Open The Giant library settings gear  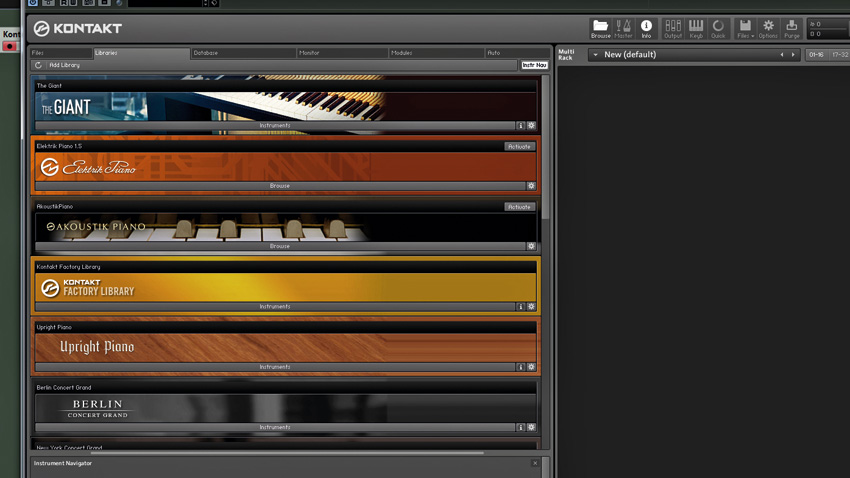[x=531, y=125]
